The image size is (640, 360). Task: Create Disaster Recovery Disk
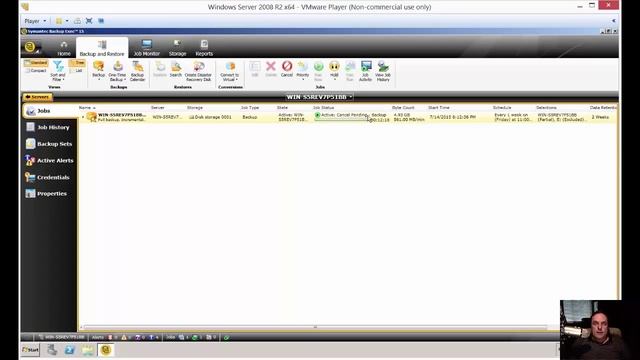198,71
